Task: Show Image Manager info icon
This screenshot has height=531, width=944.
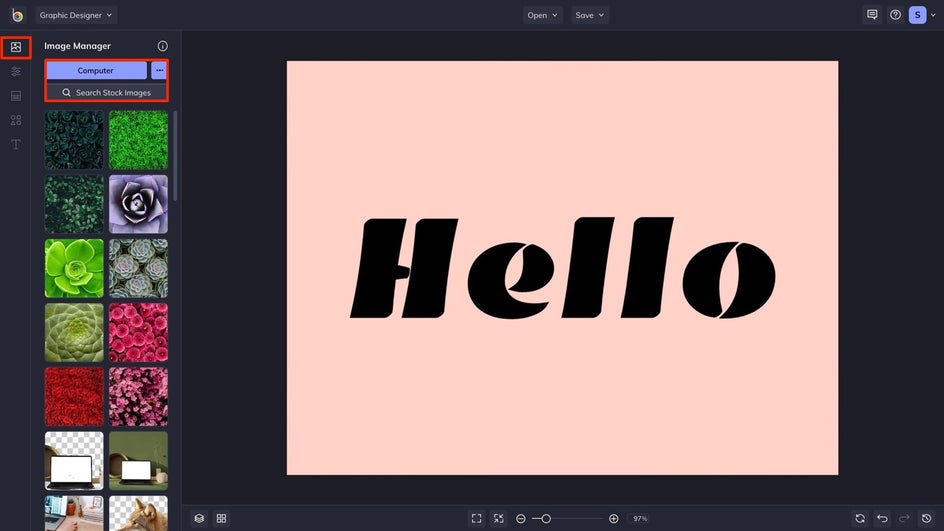Action: click(163, 46)
